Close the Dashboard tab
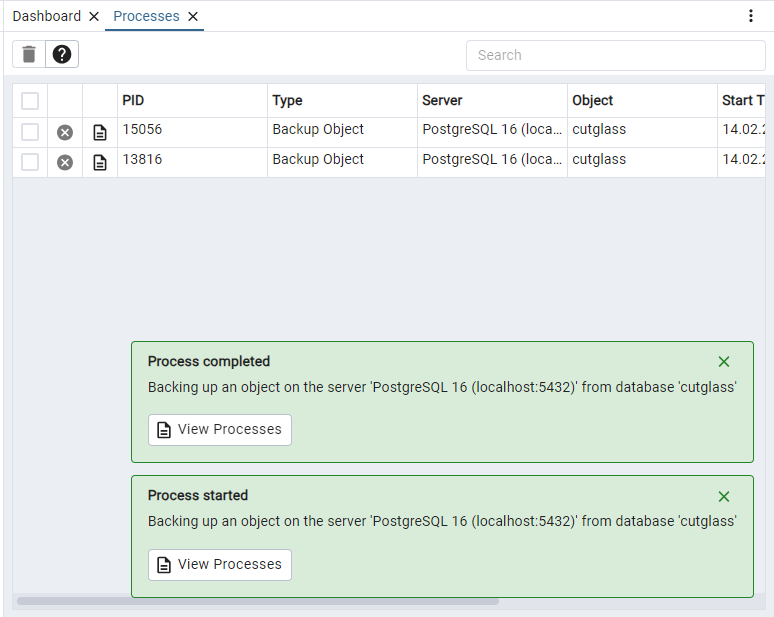The image size is (774, 617). [94, 17]
